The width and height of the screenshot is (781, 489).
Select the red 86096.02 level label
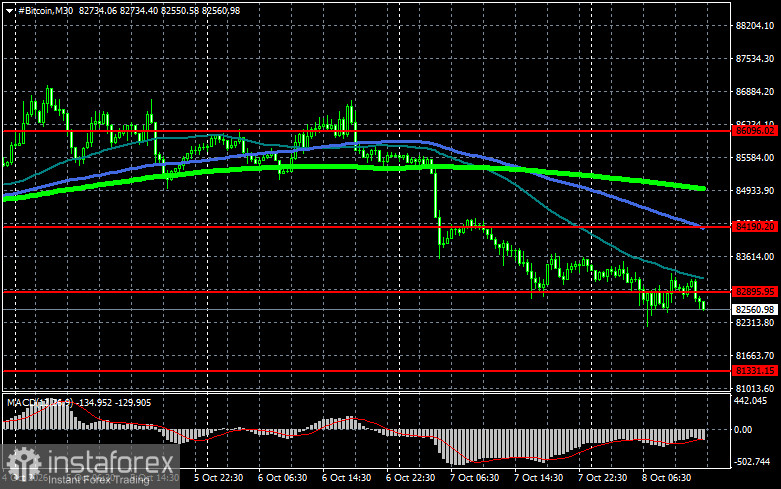click(755, 131)
